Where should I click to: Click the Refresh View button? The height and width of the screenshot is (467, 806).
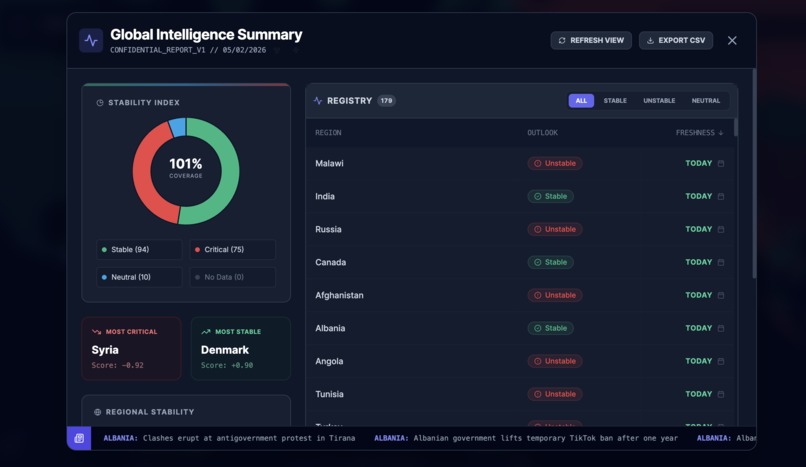(x=591, y=41)
